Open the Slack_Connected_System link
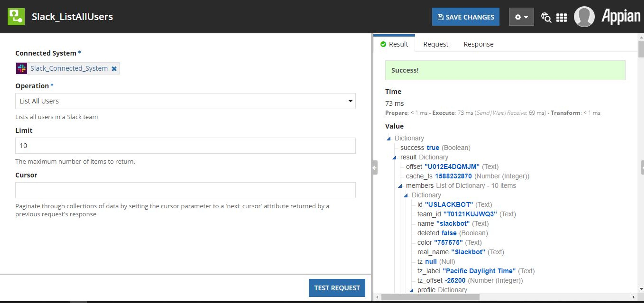The height and width of the screenshot is (303, 644). (x=69, y=68)
